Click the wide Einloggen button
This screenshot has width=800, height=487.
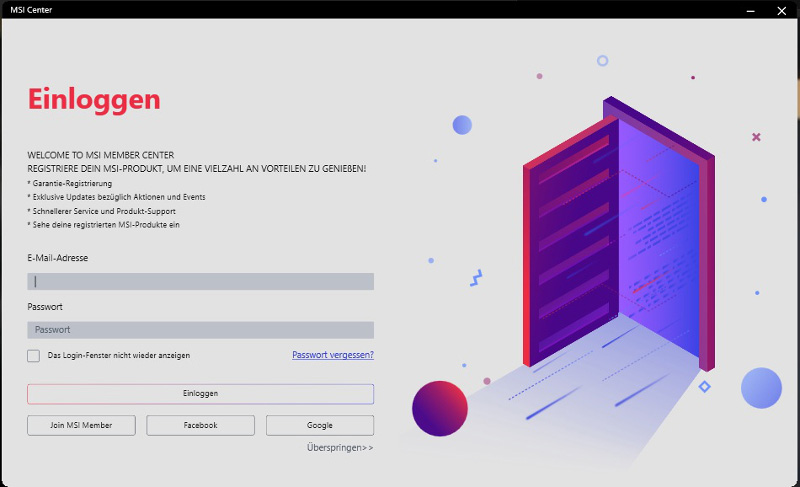coord(201,394)
